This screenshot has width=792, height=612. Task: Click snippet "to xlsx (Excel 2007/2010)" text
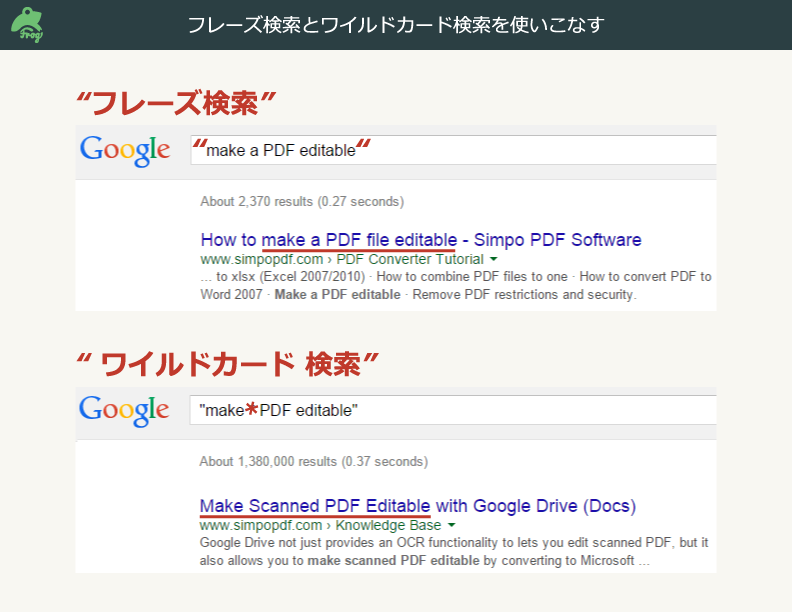tap(290, 277)
